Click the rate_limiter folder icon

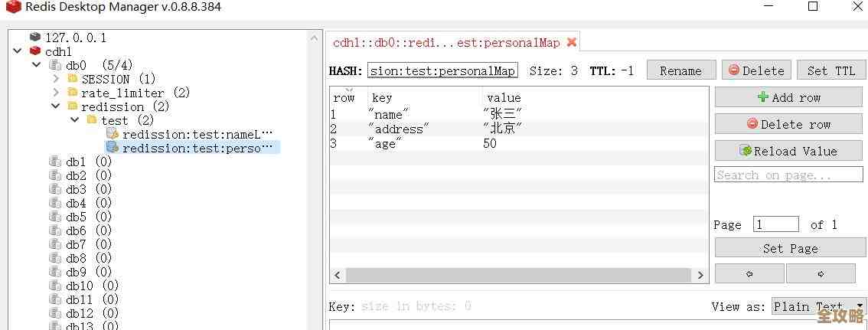pyautogui.click(x=73, y=93)
